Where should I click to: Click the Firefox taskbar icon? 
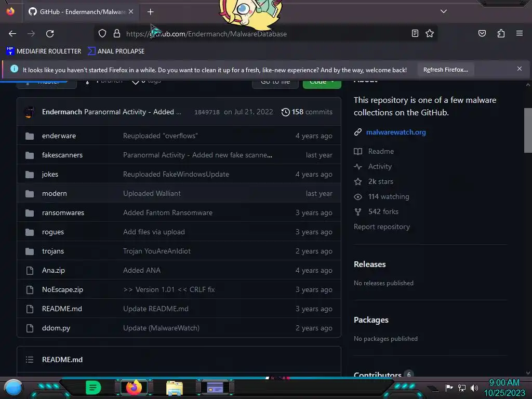[134, 388]
